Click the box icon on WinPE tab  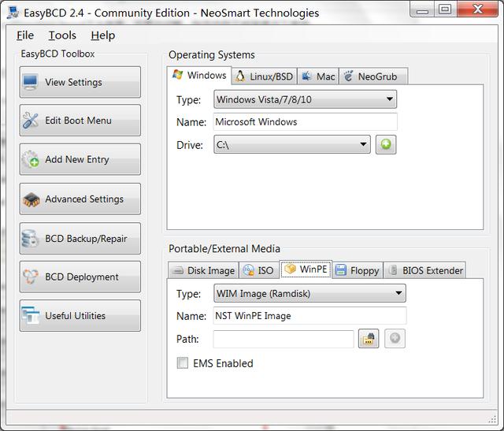pyautogui.click(x=291, y=268)
